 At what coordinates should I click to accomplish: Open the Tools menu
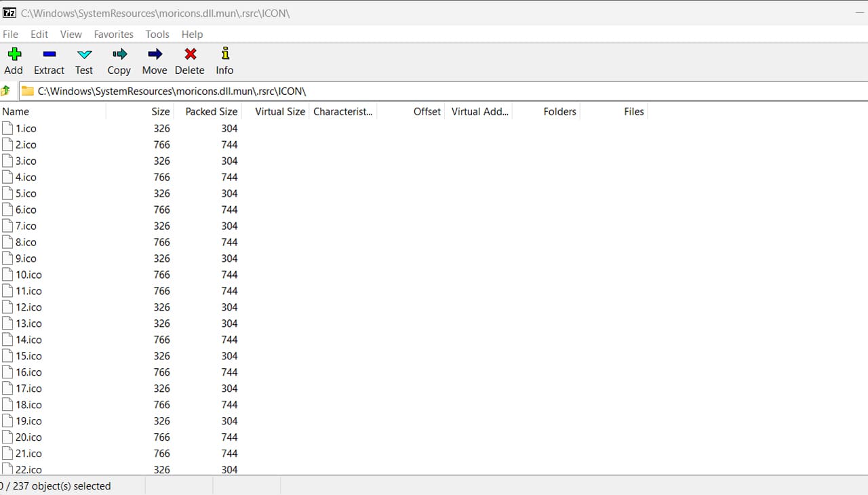(157, 34)
